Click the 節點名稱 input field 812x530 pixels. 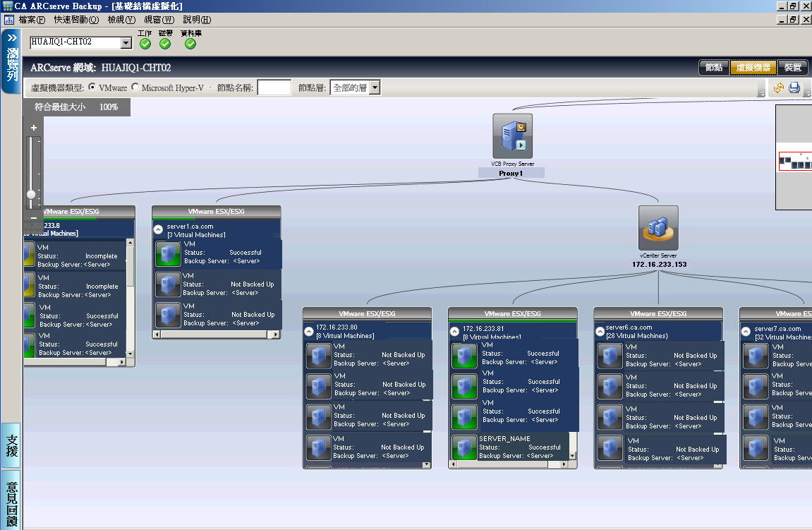pyautogui.click(x=274, y=88)
